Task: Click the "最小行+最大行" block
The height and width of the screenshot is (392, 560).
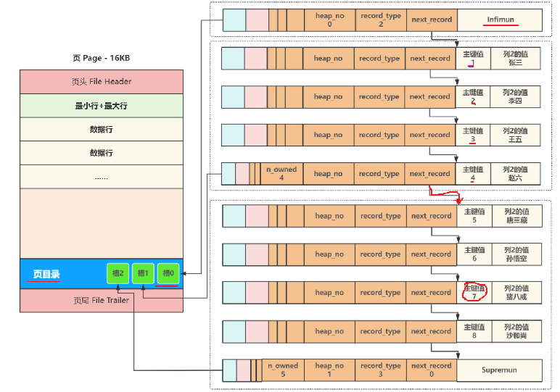Action: pyautogui.click(x=102, y=106)
